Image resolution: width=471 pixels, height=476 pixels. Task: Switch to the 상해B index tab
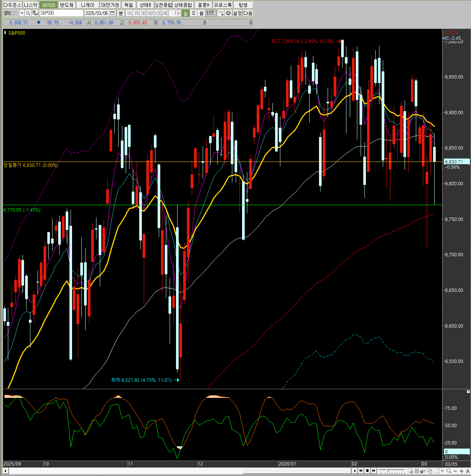145,5
